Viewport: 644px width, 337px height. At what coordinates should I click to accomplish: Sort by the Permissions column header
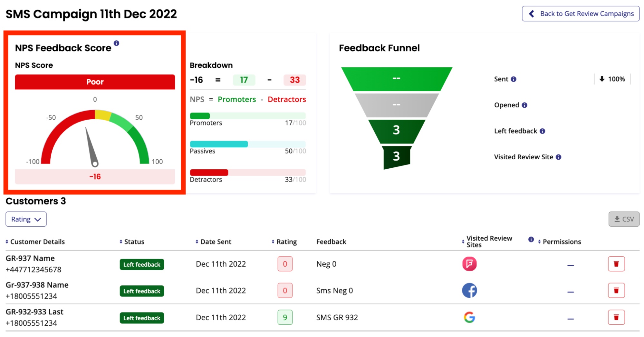[x=560, y=242]
